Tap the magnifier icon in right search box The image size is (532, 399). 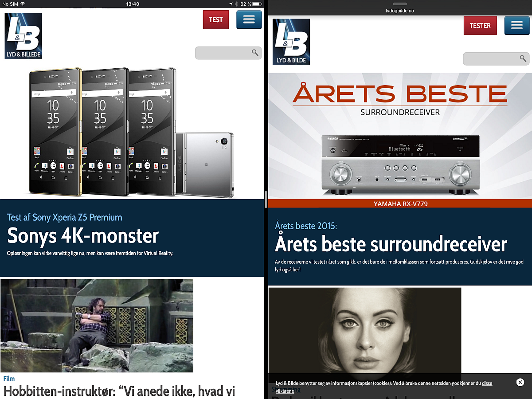523,59
